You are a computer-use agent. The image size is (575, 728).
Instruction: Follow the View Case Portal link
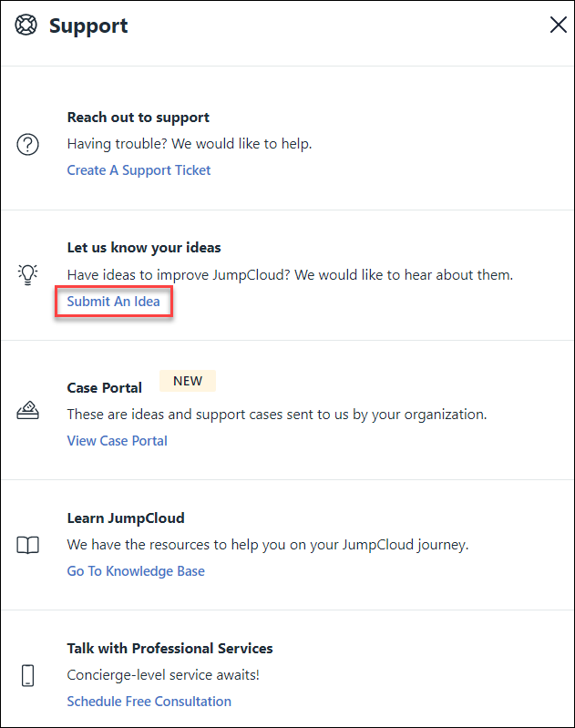pos(117,441)
